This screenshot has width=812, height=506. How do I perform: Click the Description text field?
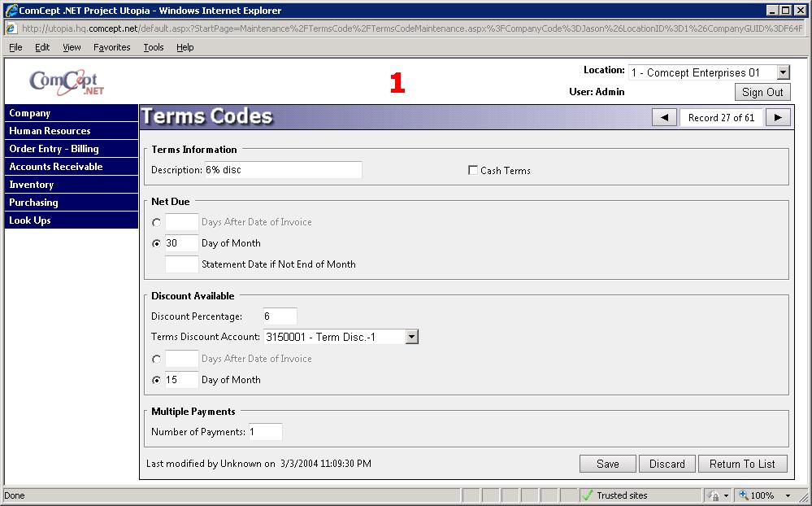[x=282, y=170]
